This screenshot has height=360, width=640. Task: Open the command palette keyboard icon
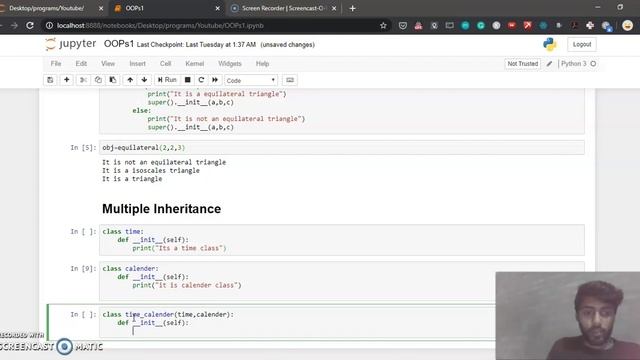(x=290, y=80)
